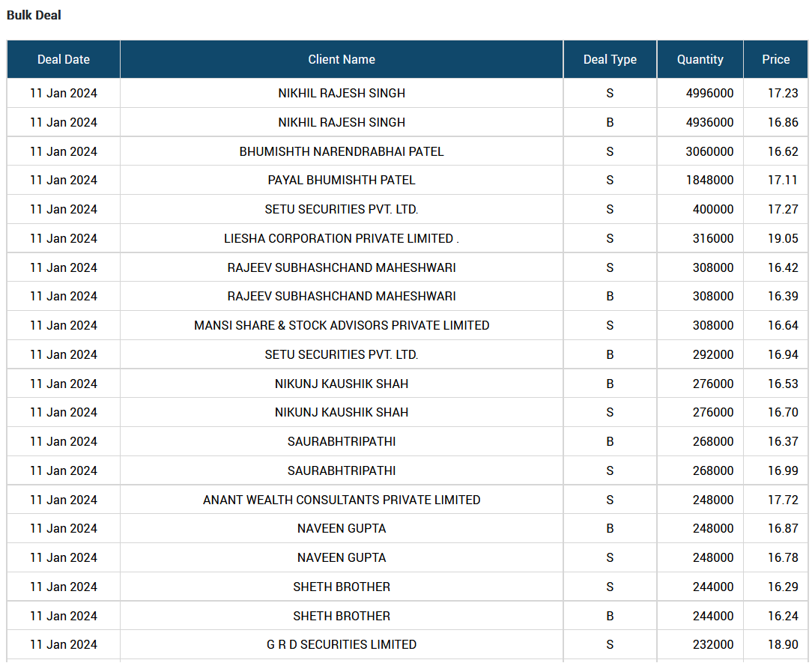This screenshot has width=812, height=666.
Task: Click LIESHA CORPORATION PRIVATE LIMITED cell
Action: [x=342, y=238]
